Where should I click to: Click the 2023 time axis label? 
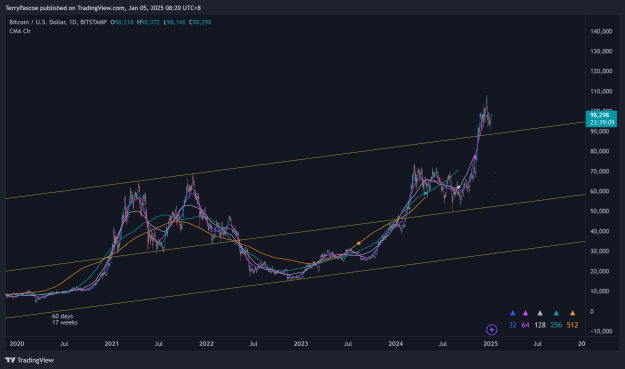coord(301,344)
